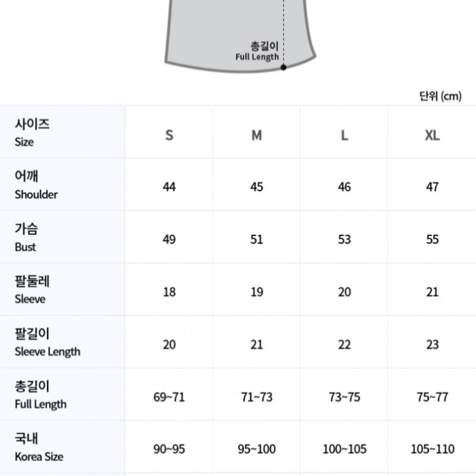Viewport: 476px width, 476px height.
Task: Select Korea size value 105~110
Action: 433,449
